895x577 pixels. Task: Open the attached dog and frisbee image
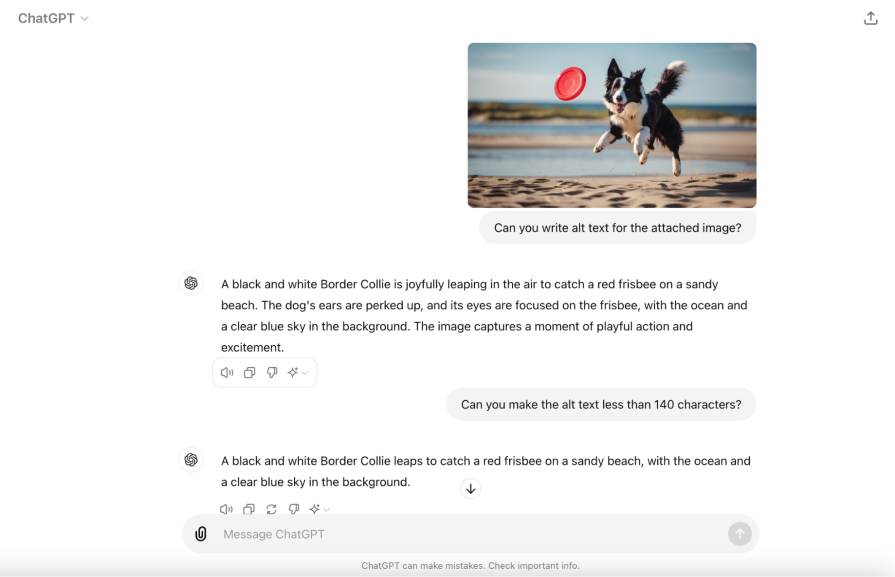click(612, 125)
